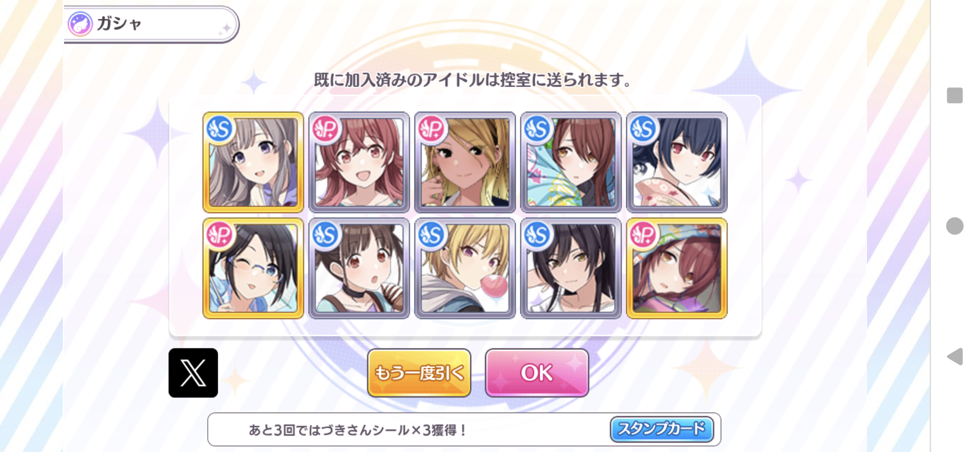Select the winking glasses idol card
The height and width of the screenshot is (452, 980).
tap(253, 268)
